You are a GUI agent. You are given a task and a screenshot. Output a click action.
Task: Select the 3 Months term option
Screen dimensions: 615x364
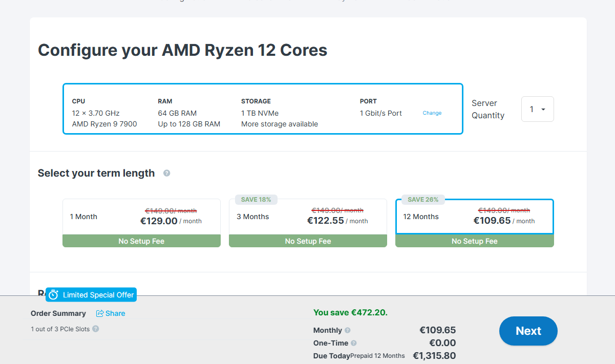(x=308, y=217)
